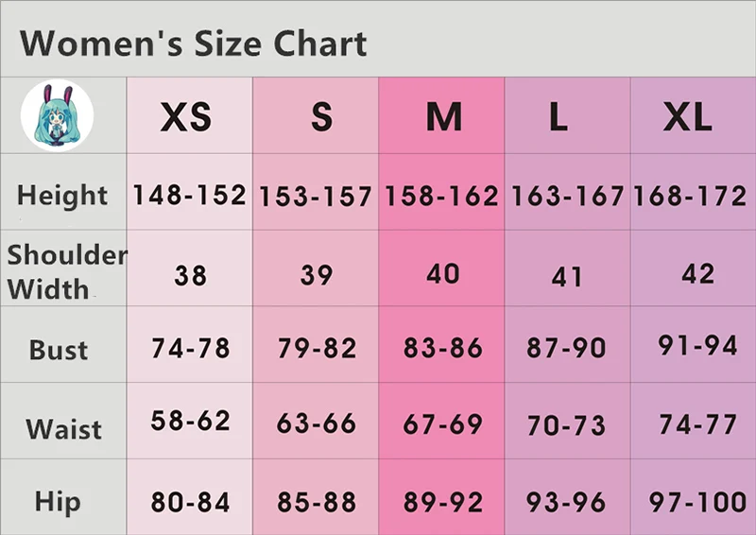Viewport: 756px width, 535px height.
Task: Select the L size column header
Action: point(558,117)
